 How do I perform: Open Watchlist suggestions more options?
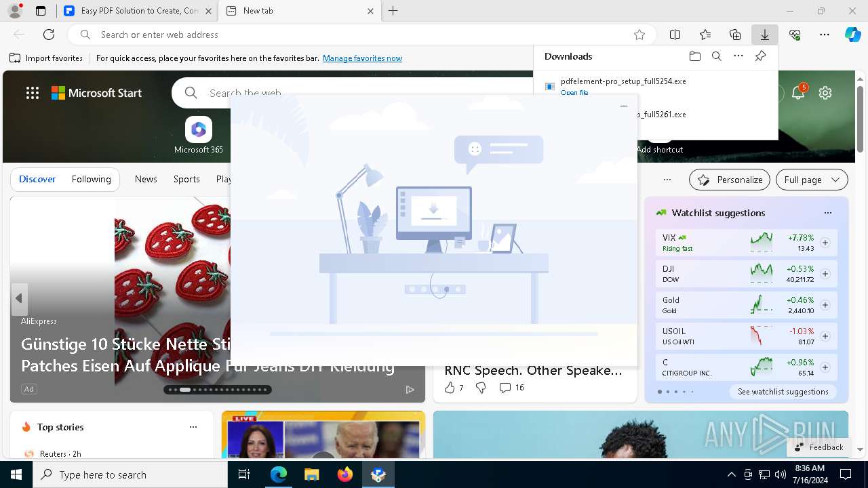click(x=828, y=213)
